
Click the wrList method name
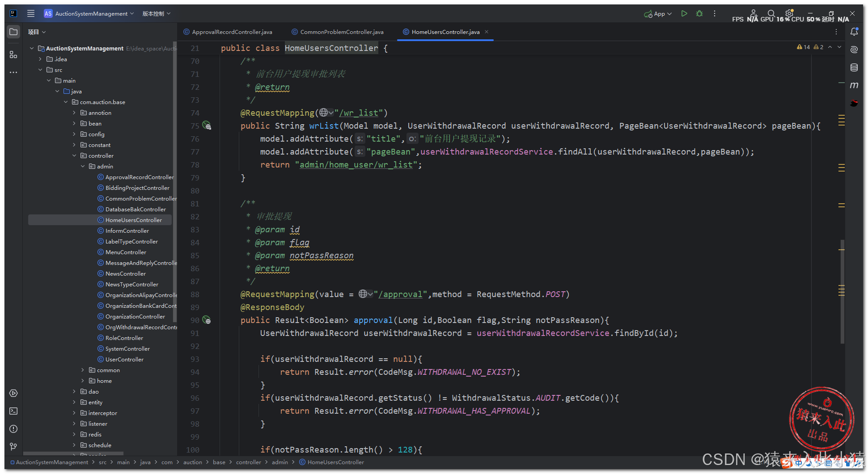(x=324, y=126)
